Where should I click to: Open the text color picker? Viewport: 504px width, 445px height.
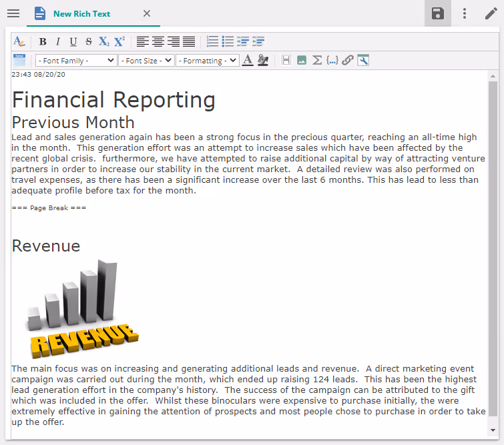coord(248,61)
